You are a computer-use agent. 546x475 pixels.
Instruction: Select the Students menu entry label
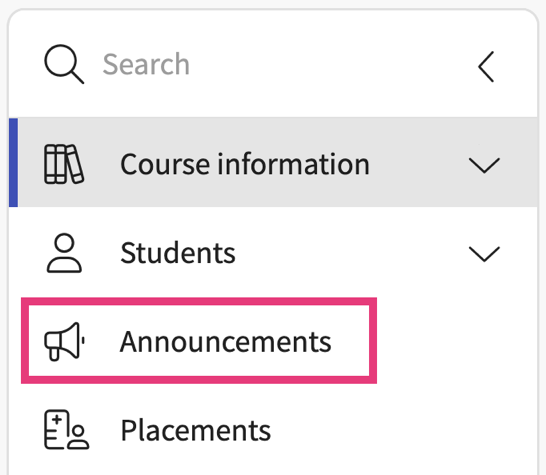tap(178, 253)
